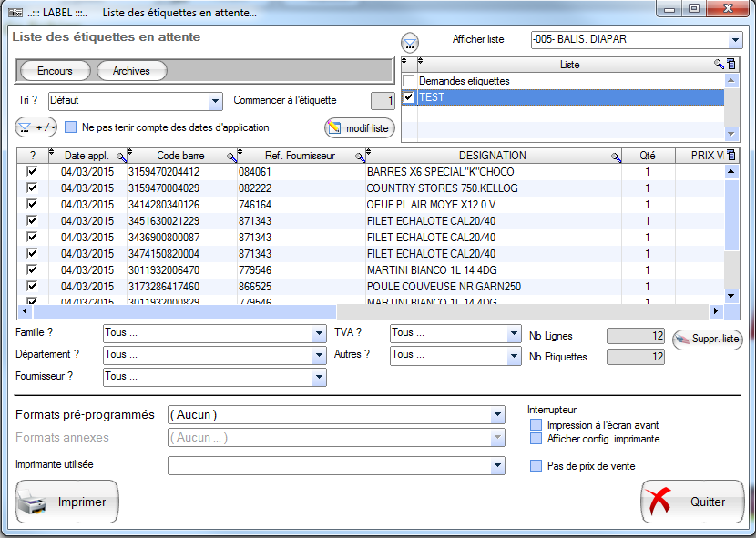Check the Demandes etiquettes list checkbox
The height and width of the screenshot is (538, 756).
[x=409, y=81]
